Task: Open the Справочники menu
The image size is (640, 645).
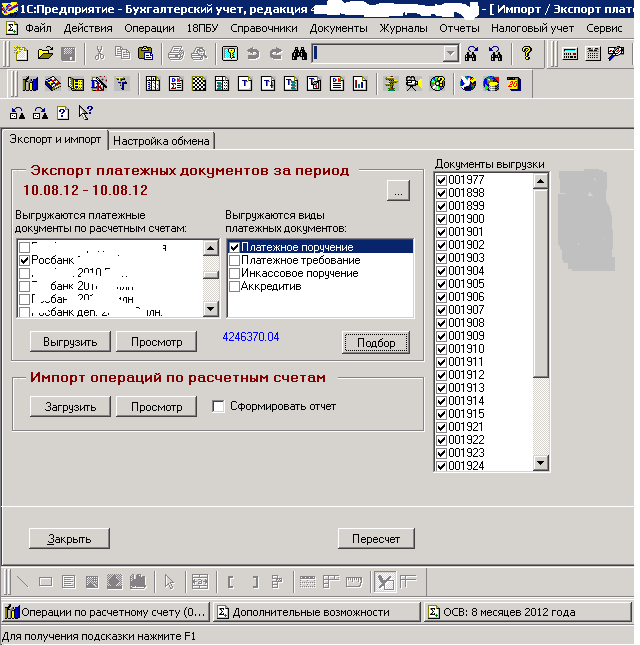Action: [x=264, y=28]
